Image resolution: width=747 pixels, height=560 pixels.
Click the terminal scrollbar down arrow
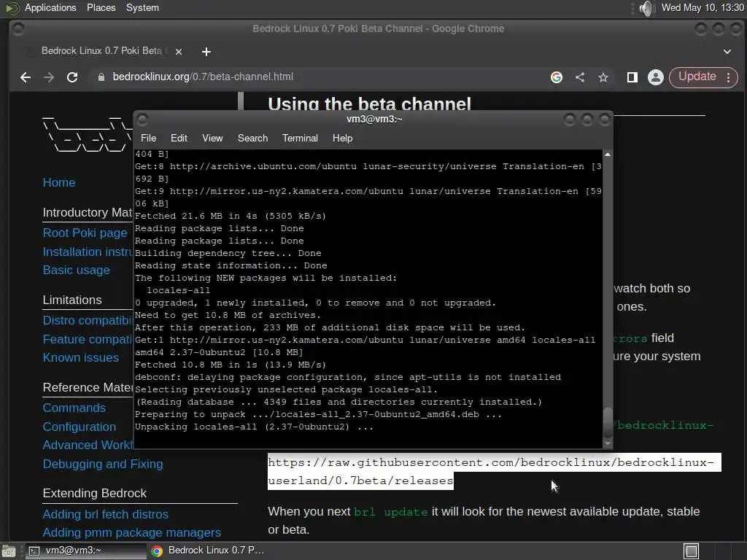[x=608, y=443]
